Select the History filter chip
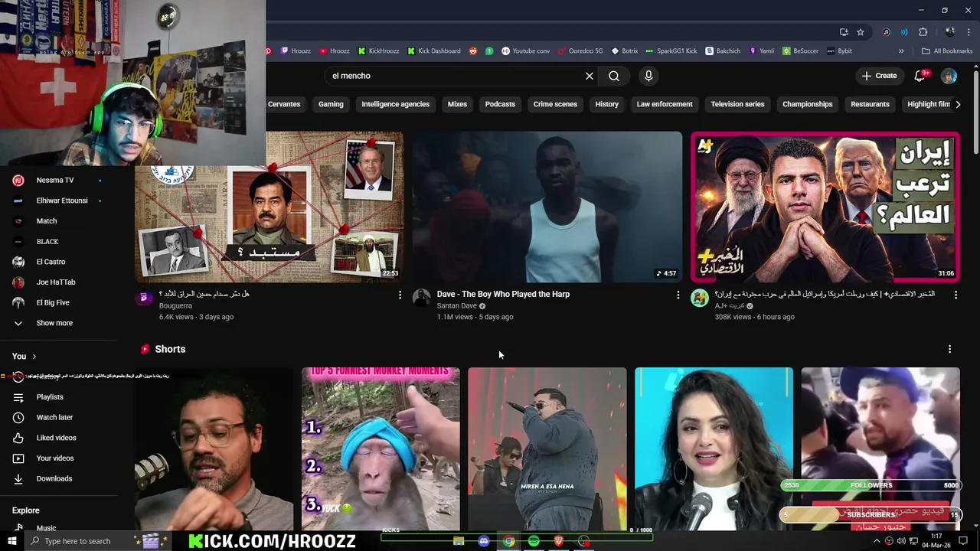This screenshot has height=551, width=980. coord(607,104)
